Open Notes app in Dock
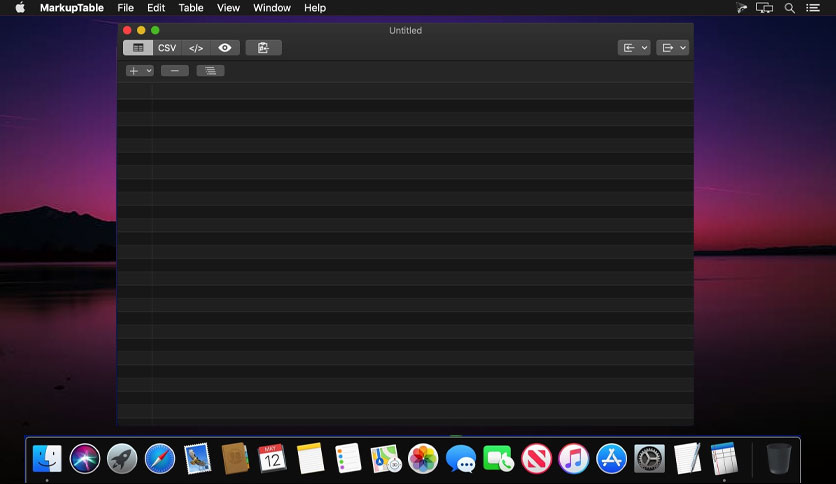Image resolution: width=836 pixels, height=484 pixels. tap(310, 458)
